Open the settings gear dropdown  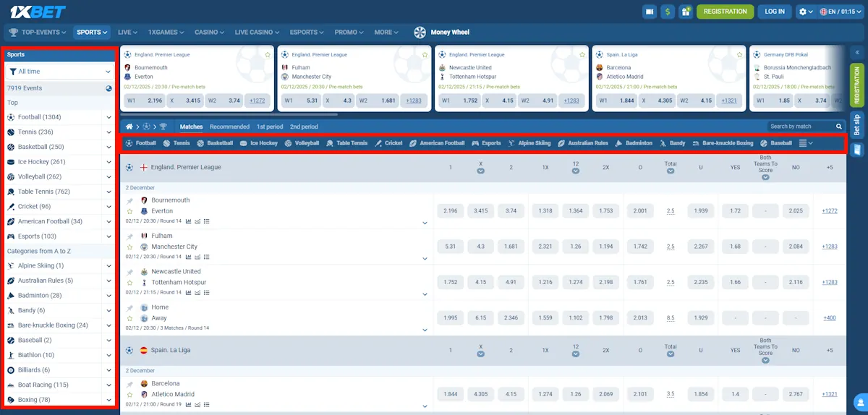click(x=805, y=12)
